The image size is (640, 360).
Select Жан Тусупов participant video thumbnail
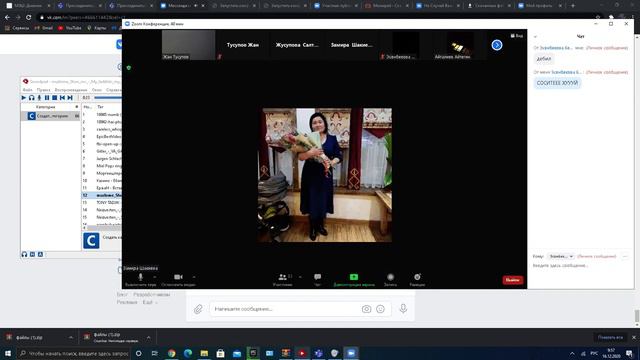189,45
